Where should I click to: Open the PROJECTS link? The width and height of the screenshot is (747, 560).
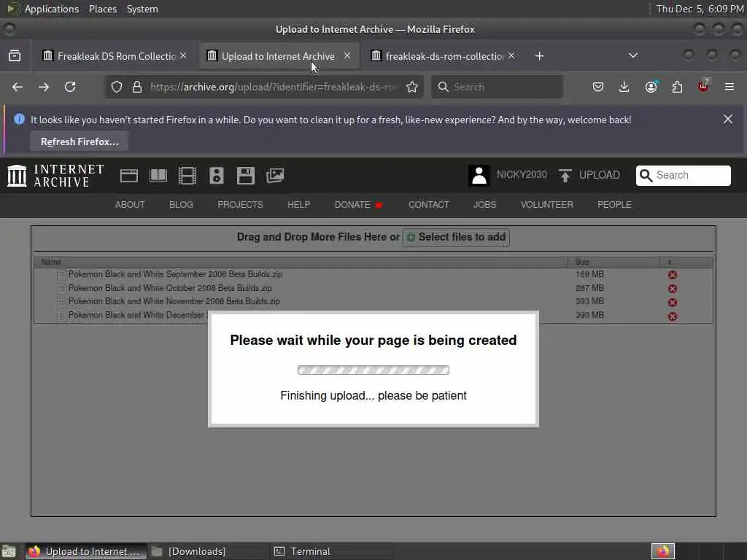click(x=240, y=205)
